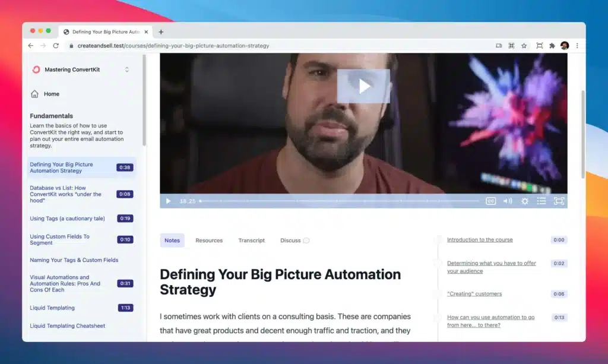Screen dimensions: 608x364
Task: Click the large play button on video
Action: point(363,86)
